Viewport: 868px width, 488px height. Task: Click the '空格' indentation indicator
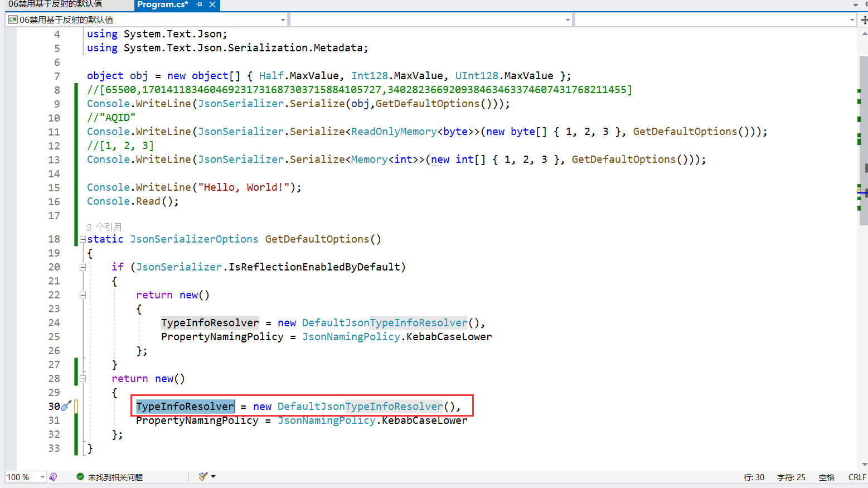pos(827,477)
